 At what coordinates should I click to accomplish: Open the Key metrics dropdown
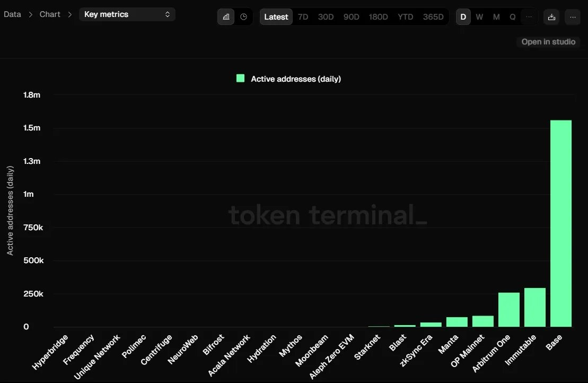(127, 14)
